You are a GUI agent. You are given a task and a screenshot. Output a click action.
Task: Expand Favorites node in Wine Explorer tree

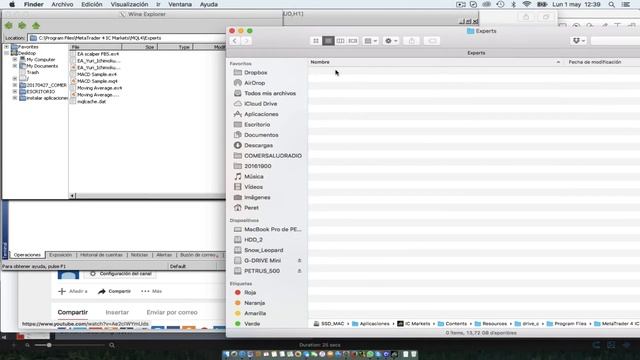7,47
